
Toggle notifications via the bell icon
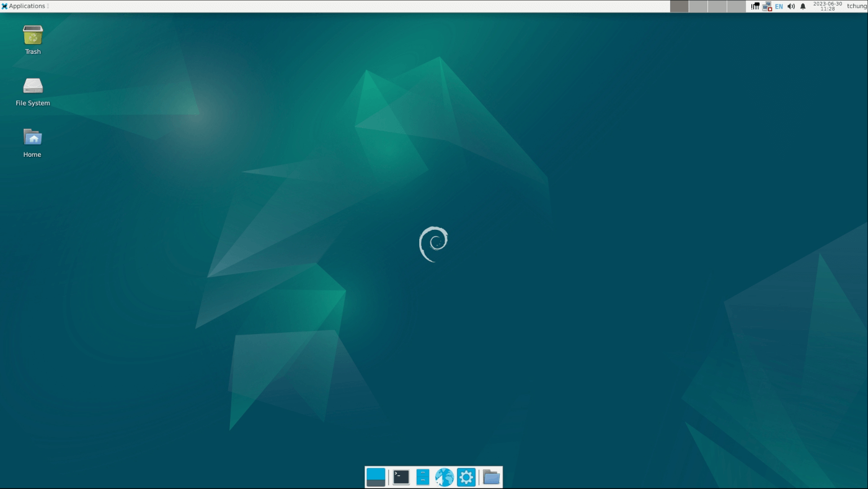[803, 6]
